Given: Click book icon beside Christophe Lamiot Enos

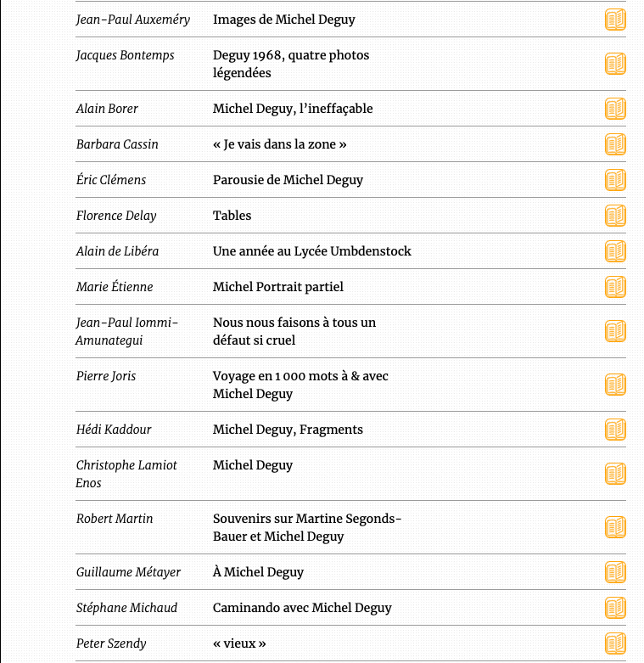Looking at the screenshot, I should (615, 474).
